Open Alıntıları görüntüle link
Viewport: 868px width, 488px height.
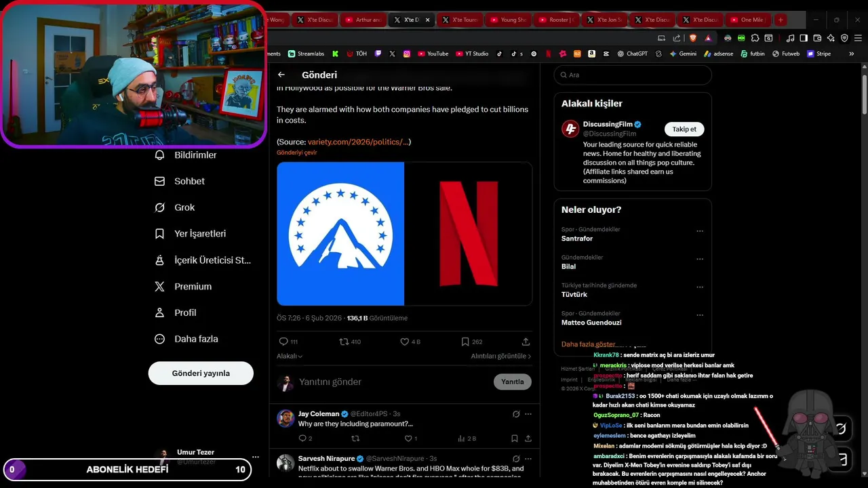tap(501, 356)
